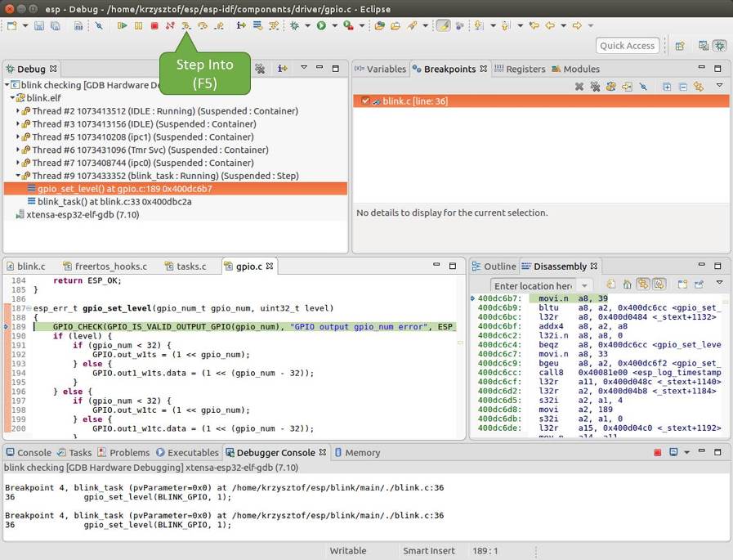This screenshot has width=733, height=560.
Task: Click the Save file icon
Action: 39,25
